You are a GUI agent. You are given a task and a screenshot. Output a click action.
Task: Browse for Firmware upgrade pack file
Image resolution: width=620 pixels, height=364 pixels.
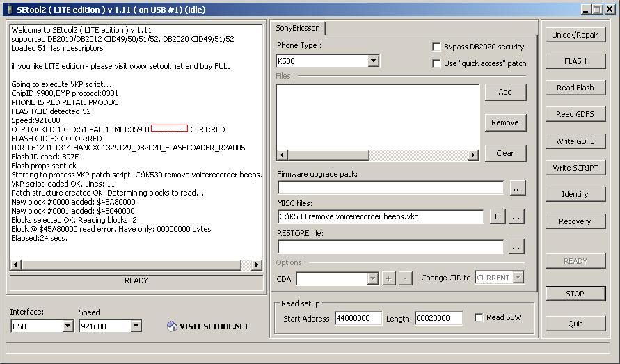(x=517, y=189)
